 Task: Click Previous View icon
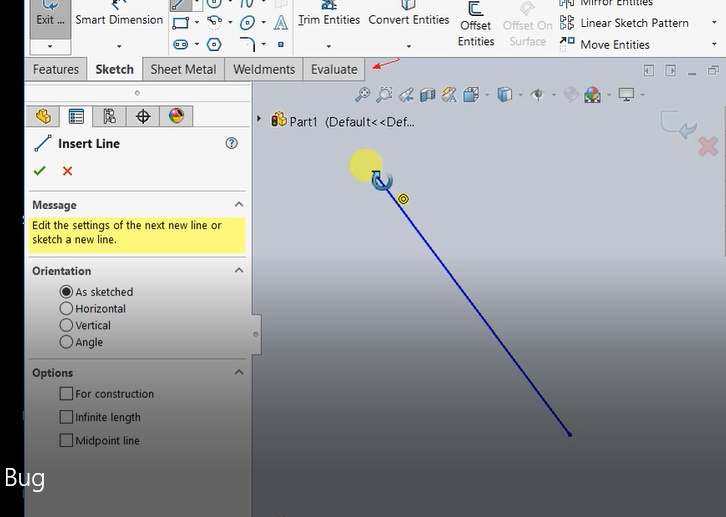pos(406,94)
